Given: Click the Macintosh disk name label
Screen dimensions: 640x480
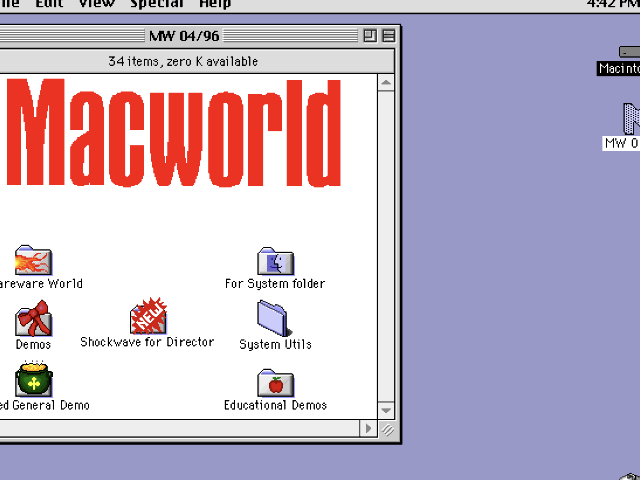Looking at the screenshot, I should (618, 69).
